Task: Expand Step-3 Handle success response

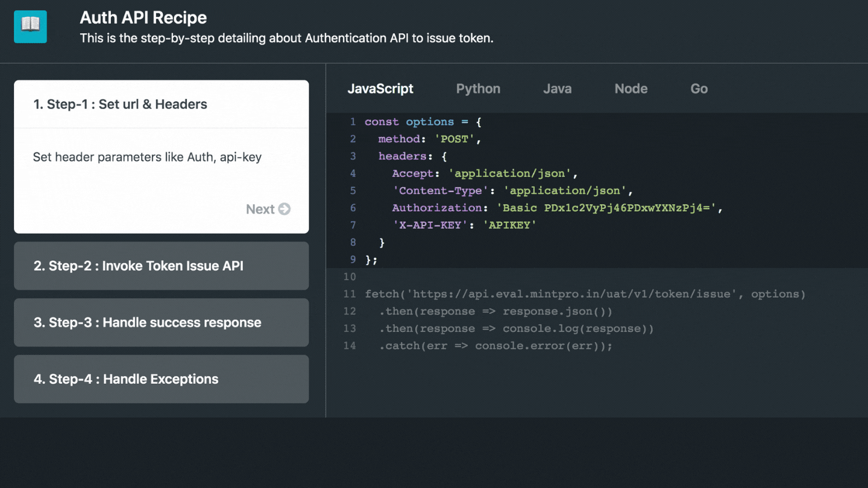Action: coord(162,322)
